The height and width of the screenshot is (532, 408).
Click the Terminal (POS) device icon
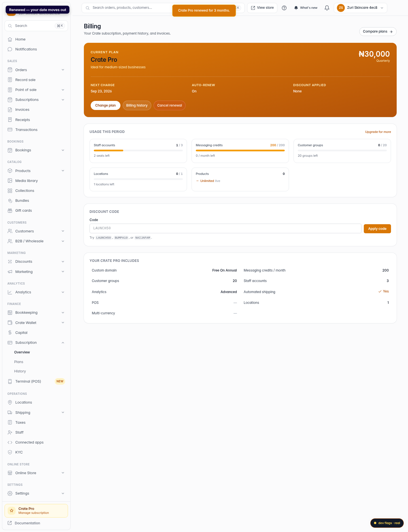click(10, 381)
